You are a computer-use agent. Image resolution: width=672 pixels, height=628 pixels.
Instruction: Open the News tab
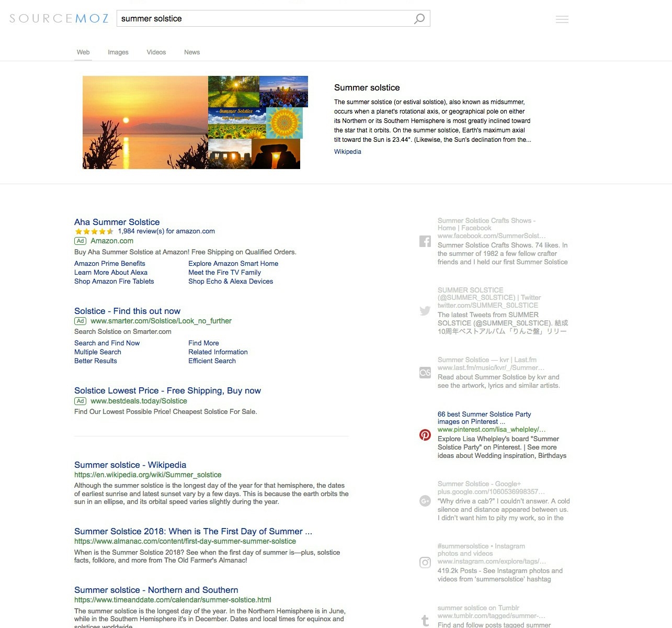coord(191,52)
